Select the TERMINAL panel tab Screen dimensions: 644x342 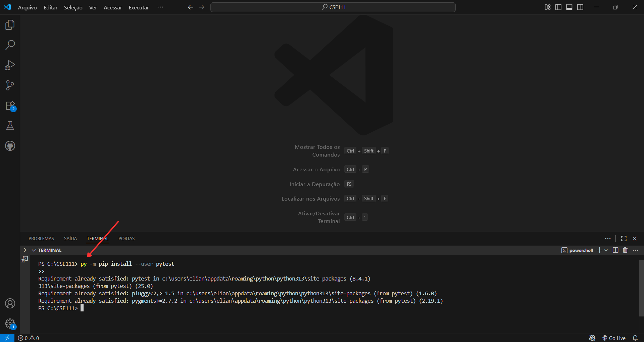coord(98,239)
